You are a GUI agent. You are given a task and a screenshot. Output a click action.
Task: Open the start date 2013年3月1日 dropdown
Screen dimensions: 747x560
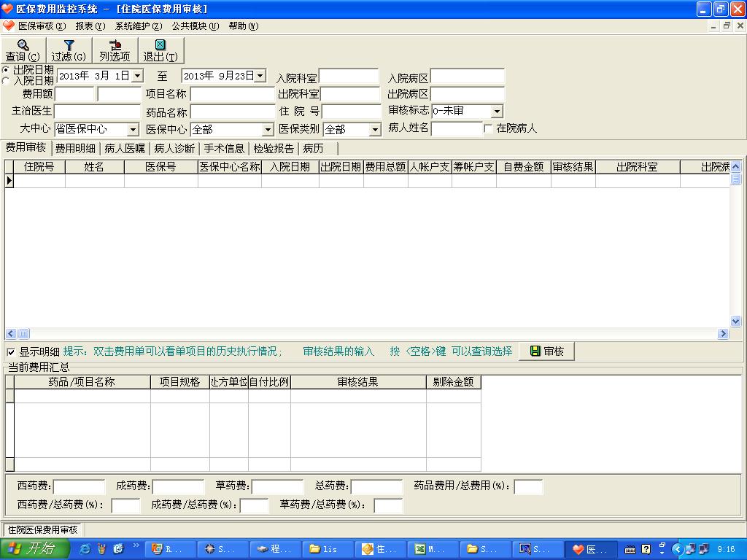click(138, 76)
